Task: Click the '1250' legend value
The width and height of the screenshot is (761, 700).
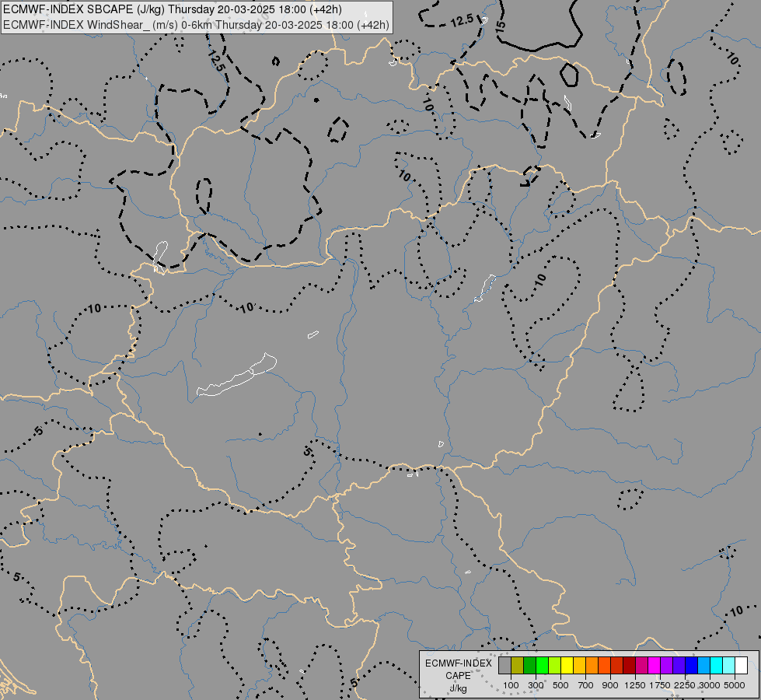Action: [x=635, y=685]
